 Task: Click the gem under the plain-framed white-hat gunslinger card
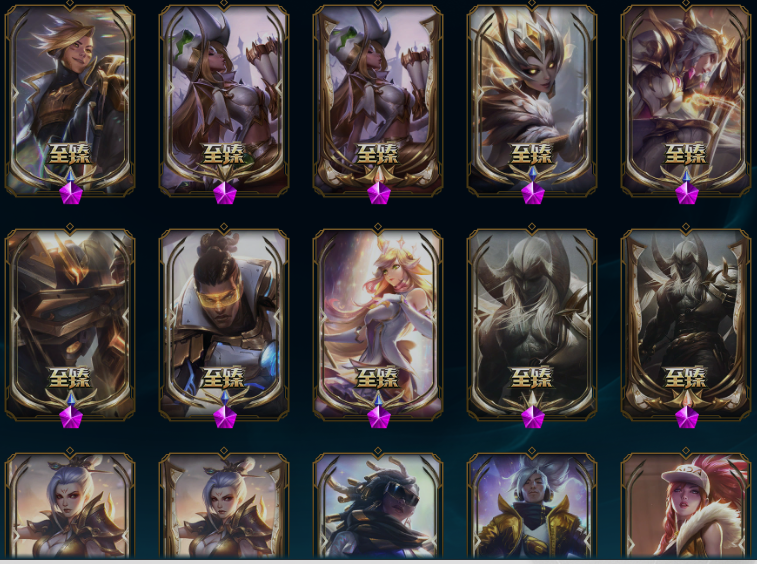(x=224, y=193)
